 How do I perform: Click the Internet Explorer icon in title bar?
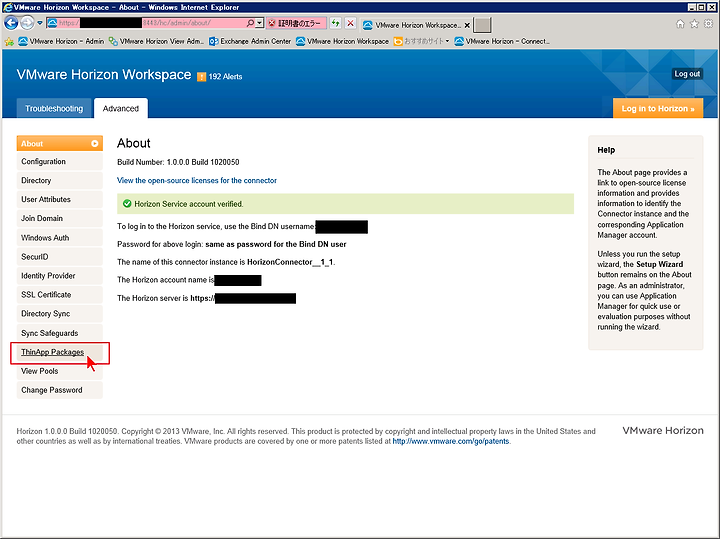(7, 7)
